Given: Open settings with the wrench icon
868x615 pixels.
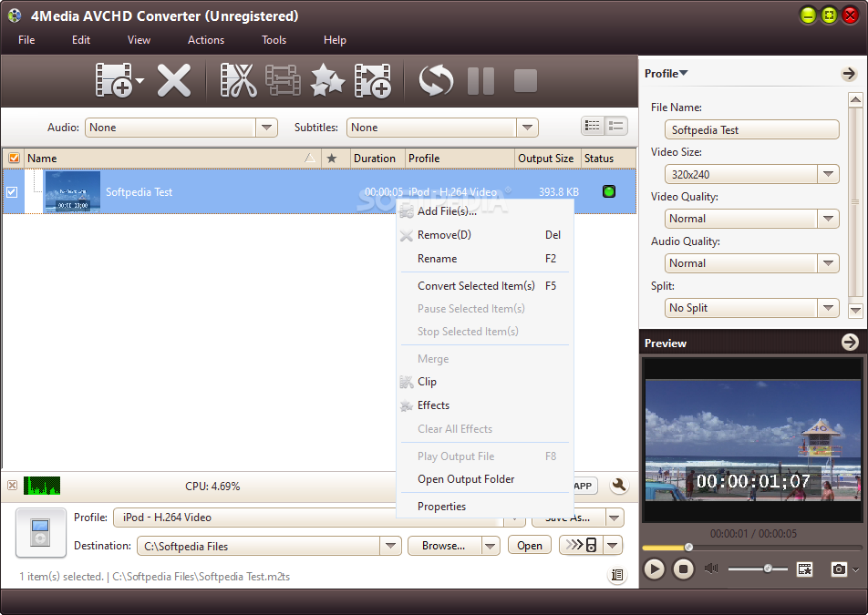Looking at the screenshot, I should (x=619, y=486).
